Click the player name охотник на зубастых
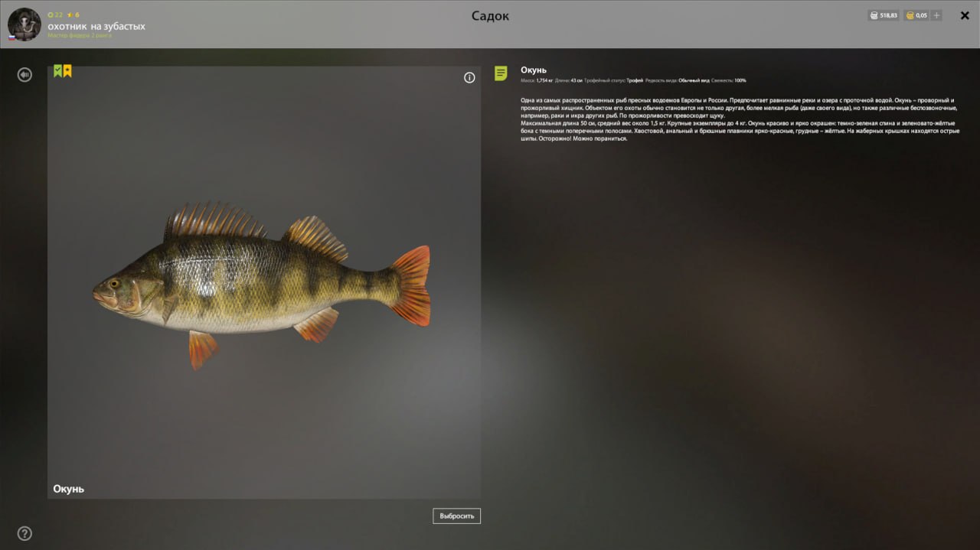The image size is (980, 550). pos(96,26)
